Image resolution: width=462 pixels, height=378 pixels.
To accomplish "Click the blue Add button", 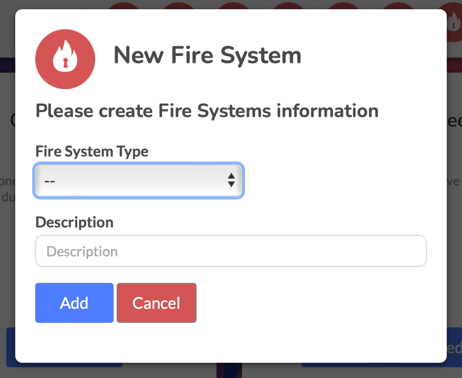I will pyautogui.click(x=74, y=303).
